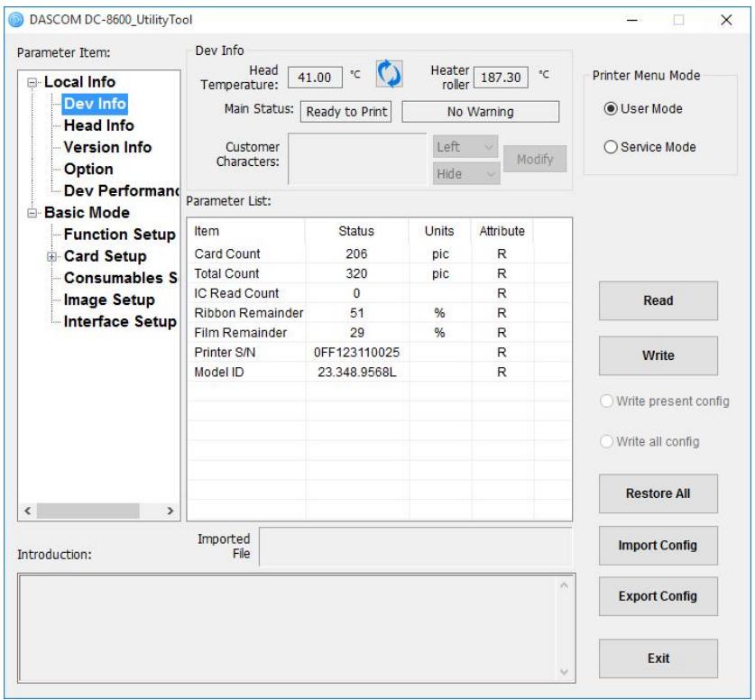Image resolution: width=755 pixels, height=700 pixels.
Task: Click the refresh temperature icon
Action: [389, 74]
